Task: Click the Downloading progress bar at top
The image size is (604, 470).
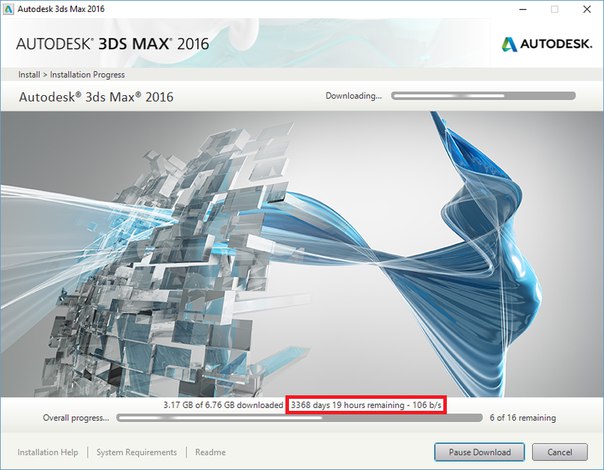Action: pyautogui.click(x=483, y=97)
